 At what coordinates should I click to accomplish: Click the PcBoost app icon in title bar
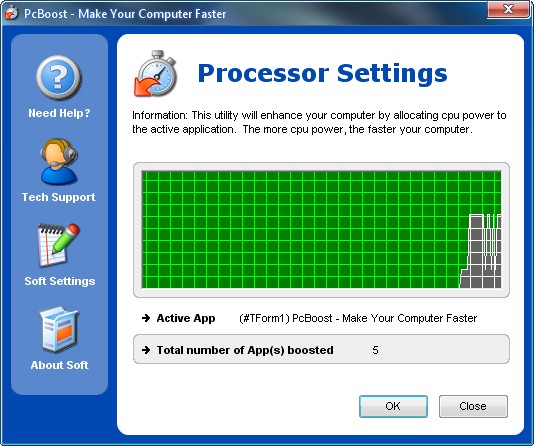coord(12,13)
